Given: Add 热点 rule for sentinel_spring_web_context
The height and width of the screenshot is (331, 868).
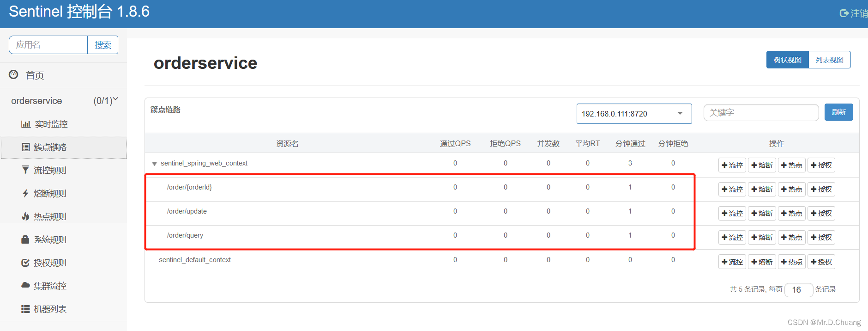Looking at the screenshot, I should pyautogui.click(x=791, y=165).
